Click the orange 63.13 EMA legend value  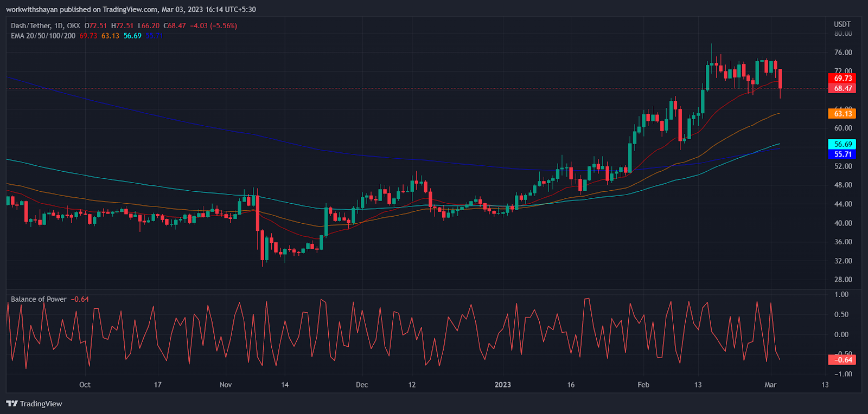pos(110,36)
